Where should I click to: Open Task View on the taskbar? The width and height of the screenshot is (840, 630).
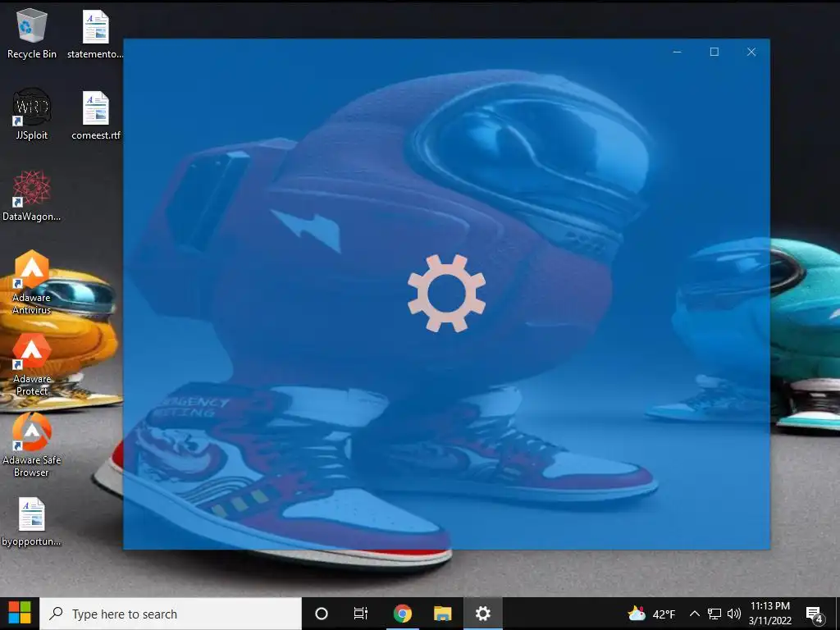click(x=361, y=614)
